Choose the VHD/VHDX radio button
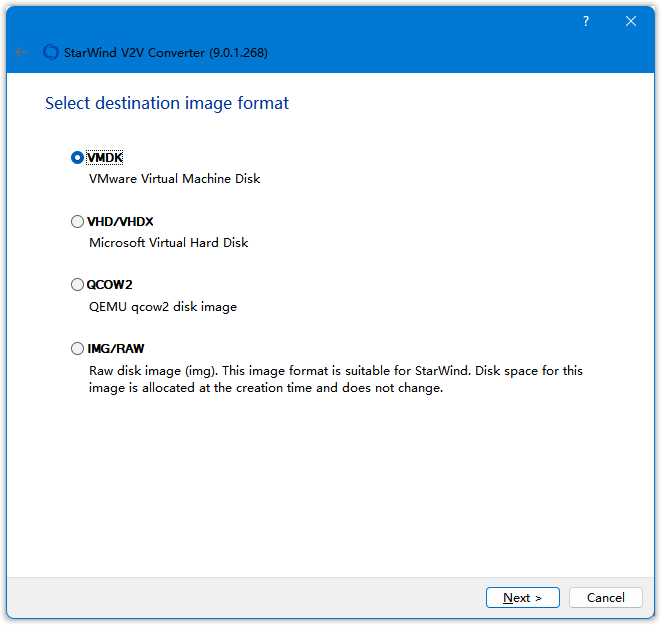The height and width of the screenshot is (625, 661). tap(78, 221)
